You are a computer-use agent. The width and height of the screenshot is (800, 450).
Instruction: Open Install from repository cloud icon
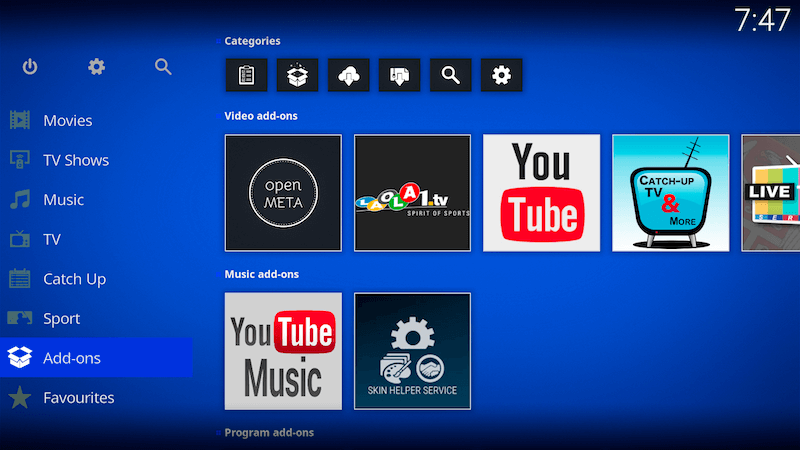(348, 75)
